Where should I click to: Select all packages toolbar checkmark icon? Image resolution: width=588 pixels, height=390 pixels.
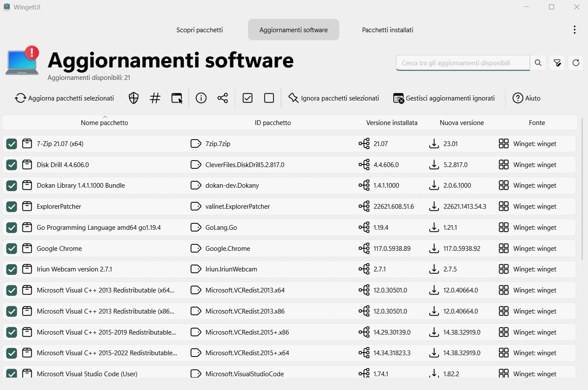click(248, 98)
